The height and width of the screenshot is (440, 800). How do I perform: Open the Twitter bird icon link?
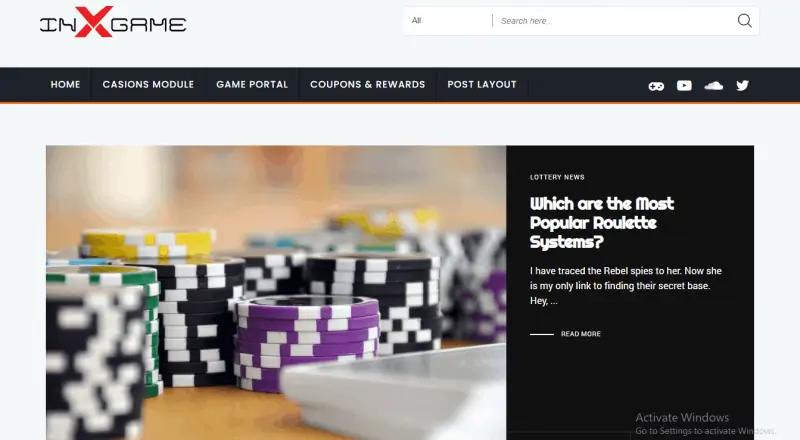(x=742, y=85)
